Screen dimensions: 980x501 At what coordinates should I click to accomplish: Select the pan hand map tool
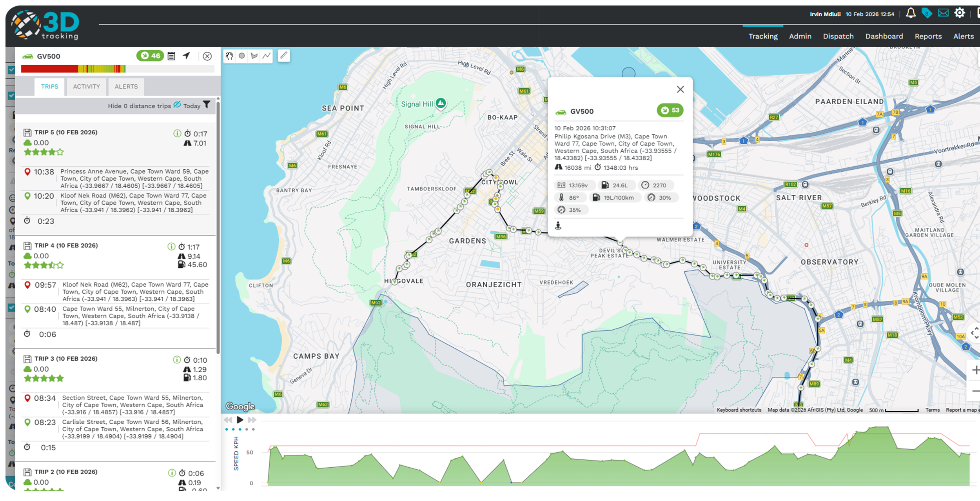click(x=229, y=56)
